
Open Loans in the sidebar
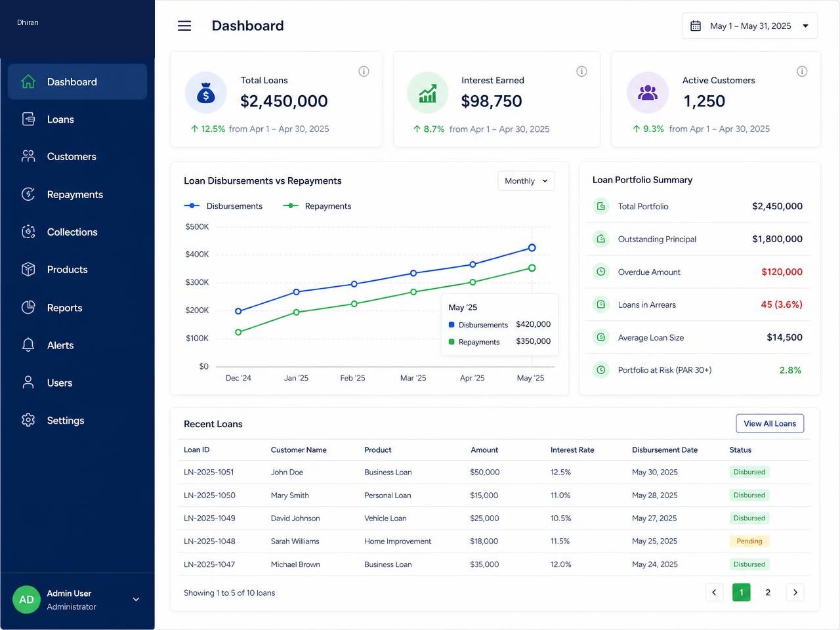click(x=77, y=119)
